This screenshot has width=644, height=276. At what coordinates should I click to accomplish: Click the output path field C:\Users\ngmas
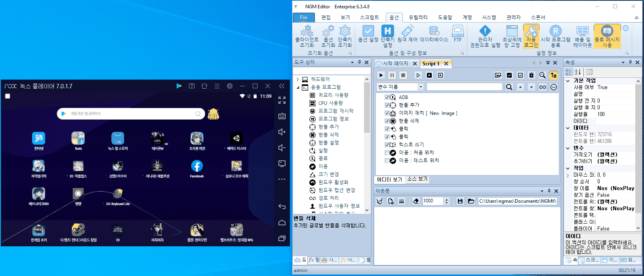pos(518,201)
